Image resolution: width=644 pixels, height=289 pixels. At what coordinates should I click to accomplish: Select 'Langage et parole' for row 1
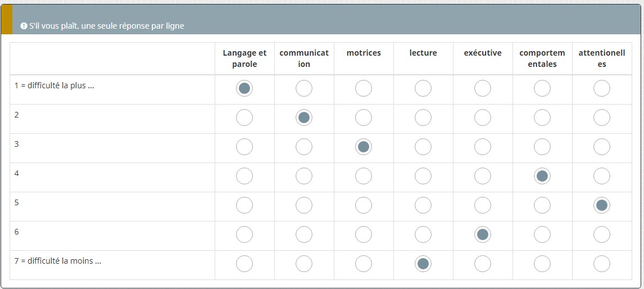(244, 88)
